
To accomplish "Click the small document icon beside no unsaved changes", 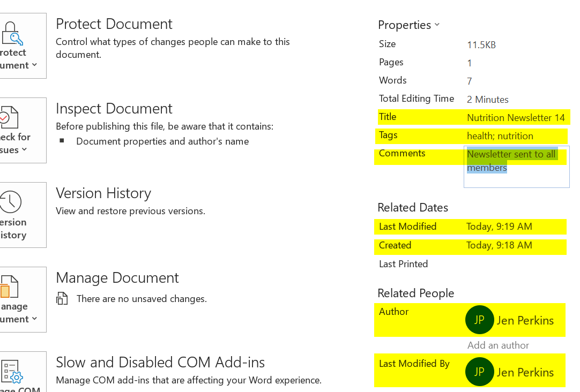I will click(62, 299).
